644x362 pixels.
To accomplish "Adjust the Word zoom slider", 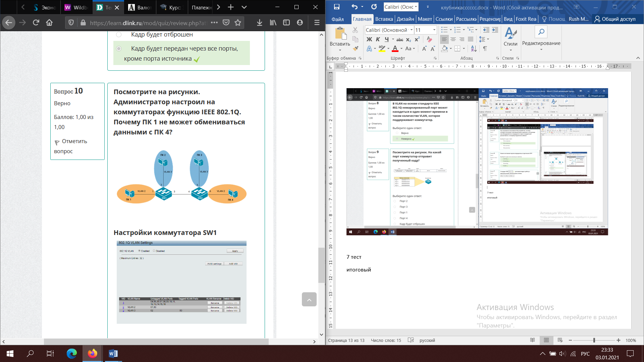I will 594,340.
